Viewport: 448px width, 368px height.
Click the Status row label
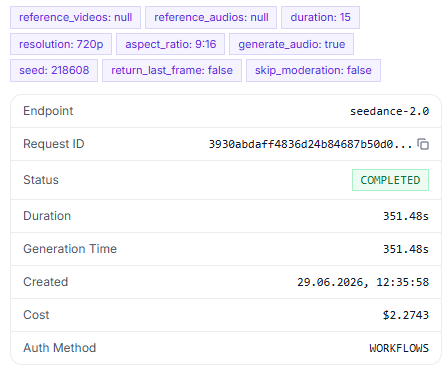(41, 180)
